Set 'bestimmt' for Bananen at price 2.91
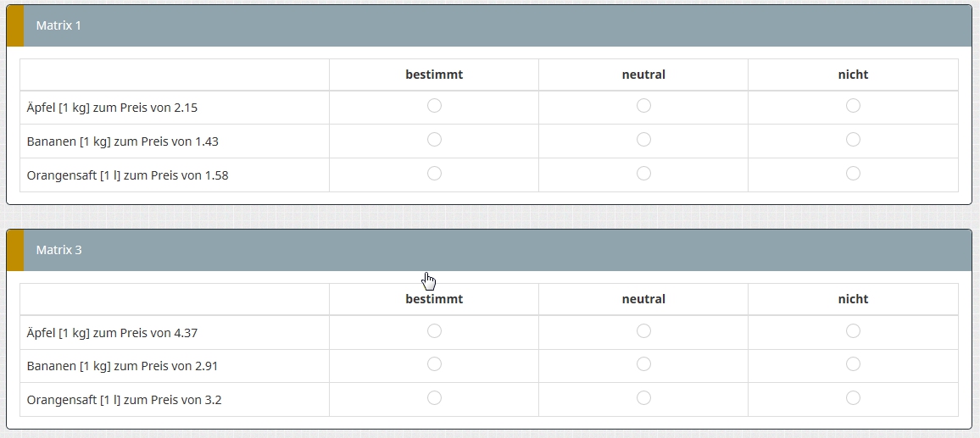The height and width of the screenshot is (438, 980). (x=434, y=364)
